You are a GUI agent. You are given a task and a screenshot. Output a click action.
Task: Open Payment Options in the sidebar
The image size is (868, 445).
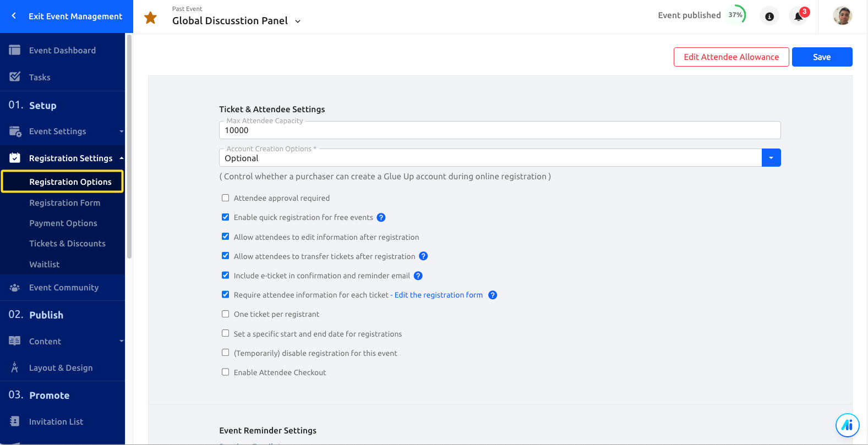63,223
